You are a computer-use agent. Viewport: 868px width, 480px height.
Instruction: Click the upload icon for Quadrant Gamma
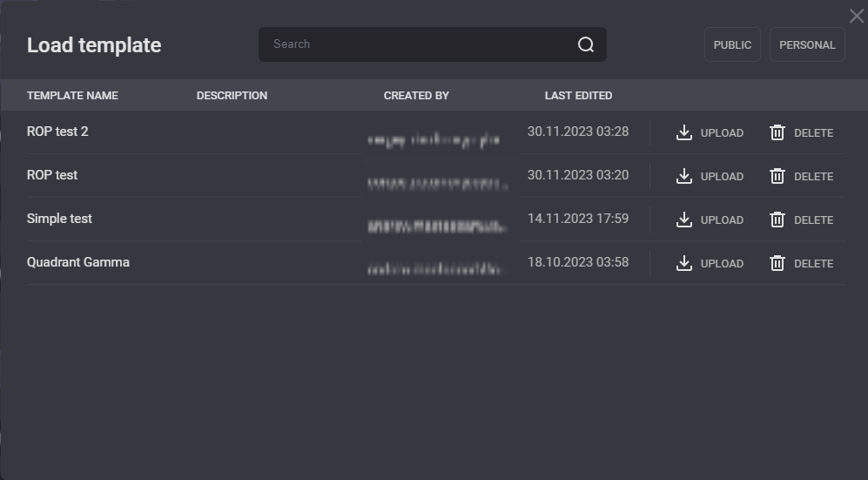(x=684, y=263)
